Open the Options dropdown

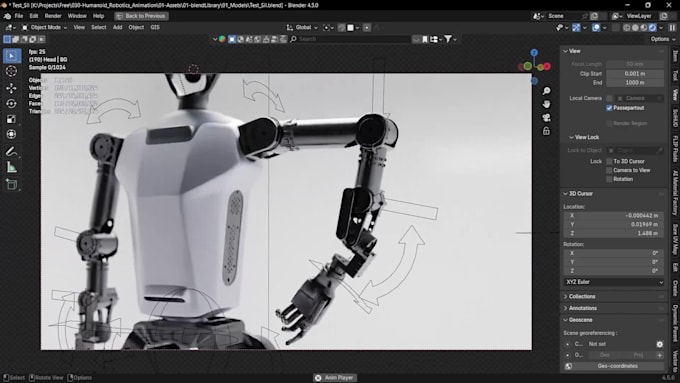pos(663,39)
